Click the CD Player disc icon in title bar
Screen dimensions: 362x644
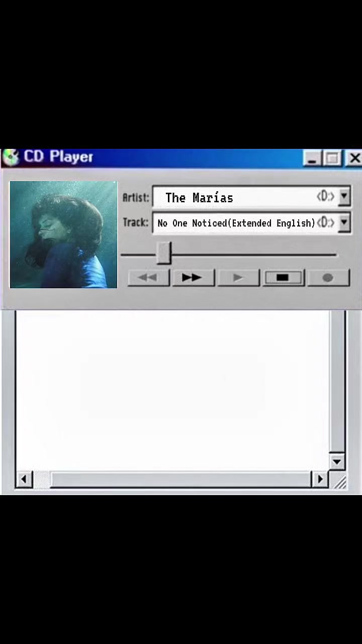tap(10, 157)
